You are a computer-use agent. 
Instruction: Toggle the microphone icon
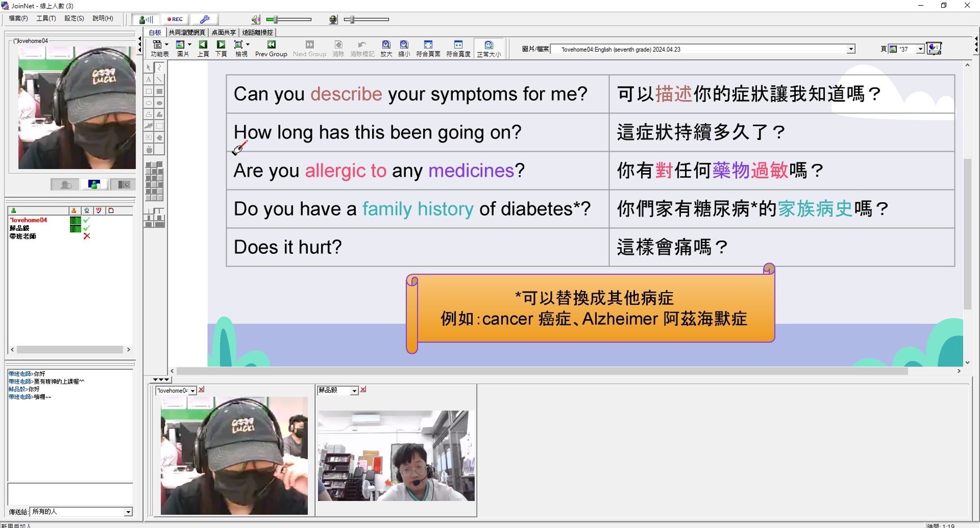point(333,20)
